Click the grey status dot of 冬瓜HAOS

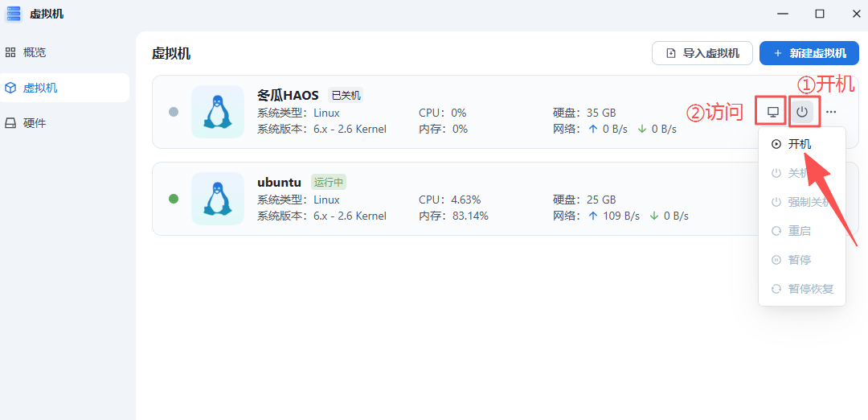(174, 112)
